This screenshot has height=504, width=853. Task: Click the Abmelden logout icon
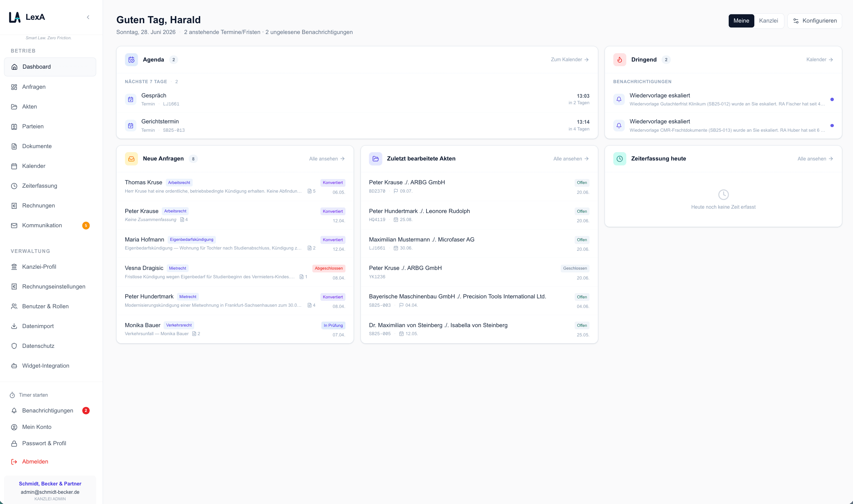(14, 462)
